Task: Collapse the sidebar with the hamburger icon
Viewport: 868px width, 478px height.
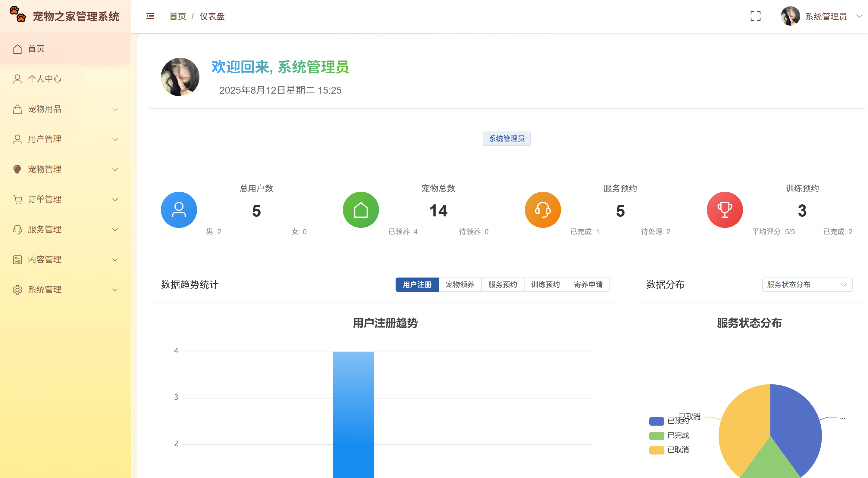Action: (150, 16)
